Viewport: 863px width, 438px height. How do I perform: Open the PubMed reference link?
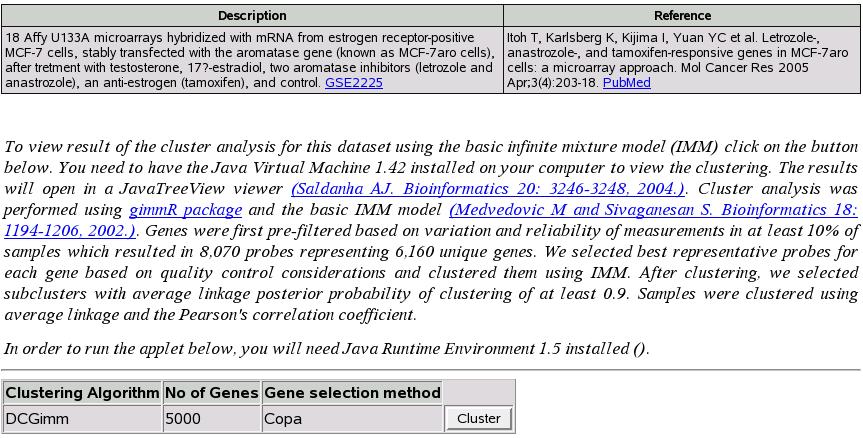pyautogui.click(x=626, y=83)
